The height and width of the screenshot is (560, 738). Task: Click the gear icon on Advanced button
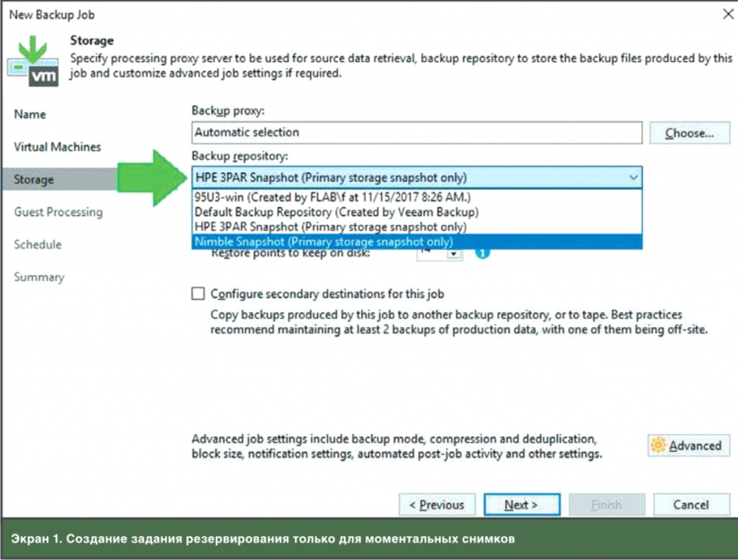click(658, 446)
